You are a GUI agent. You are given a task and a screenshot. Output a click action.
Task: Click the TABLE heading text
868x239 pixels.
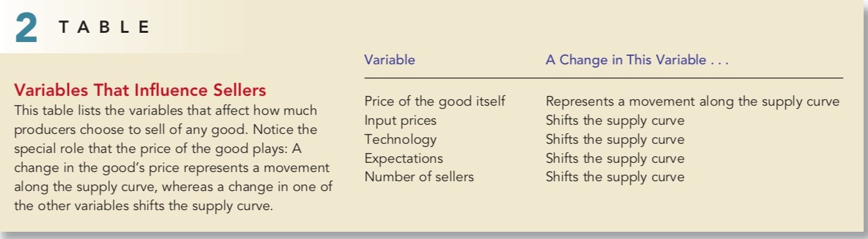click(104, 28)
